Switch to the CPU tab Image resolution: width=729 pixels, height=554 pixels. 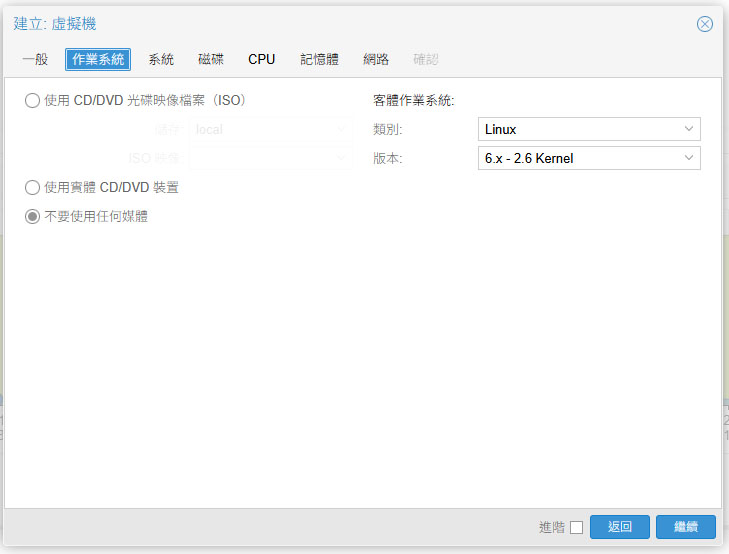click(262, 59)
